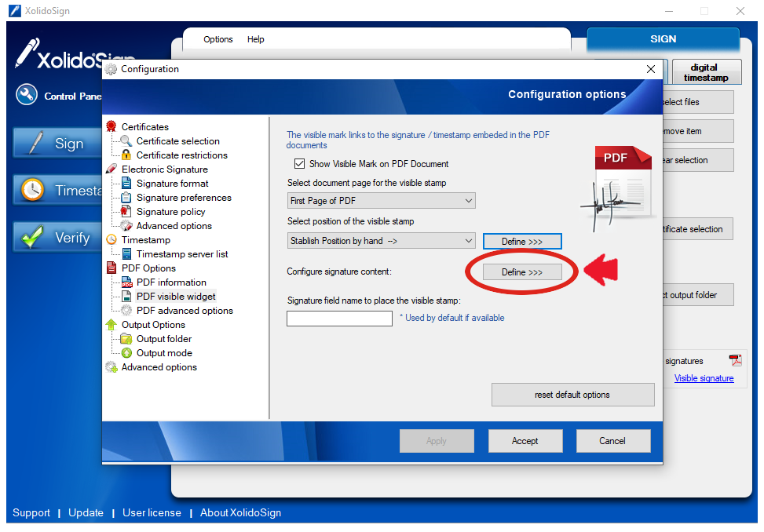The width and height of the screenshot is (764, 532).
Task: Click the Cancel button
Action: 613,441
